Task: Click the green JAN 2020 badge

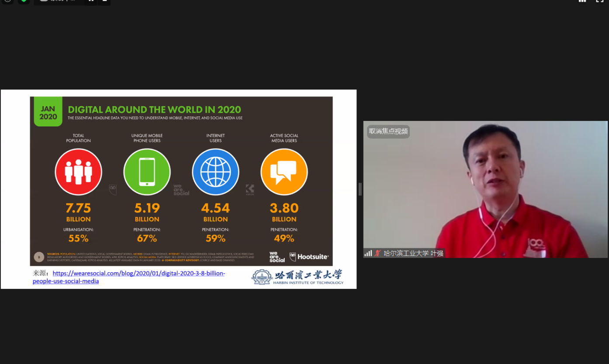Action: [48, 113]
